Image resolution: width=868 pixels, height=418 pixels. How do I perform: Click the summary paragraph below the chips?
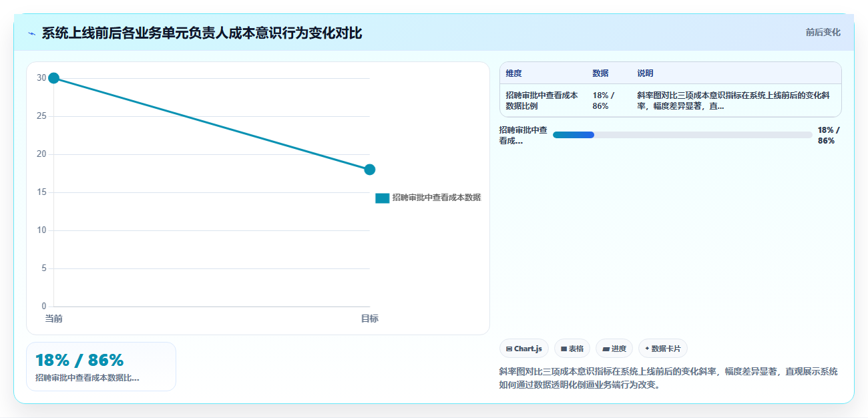tap(668, 378)
